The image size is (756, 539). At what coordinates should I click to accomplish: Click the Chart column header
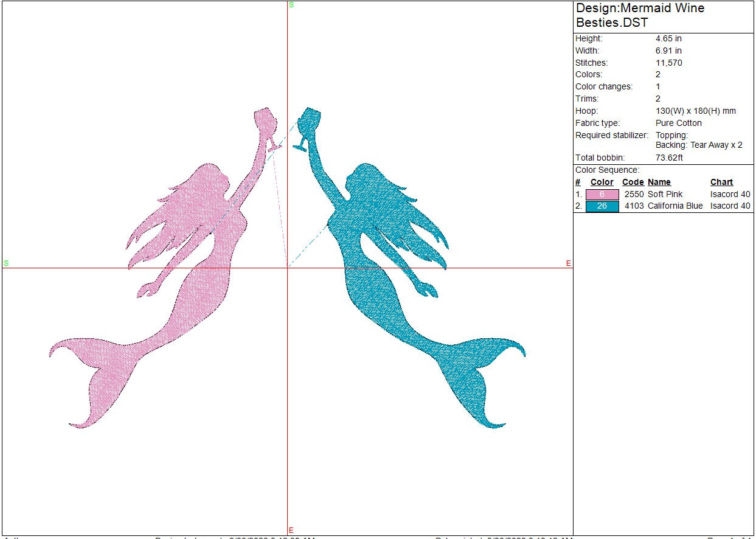[x=721, y=182]
